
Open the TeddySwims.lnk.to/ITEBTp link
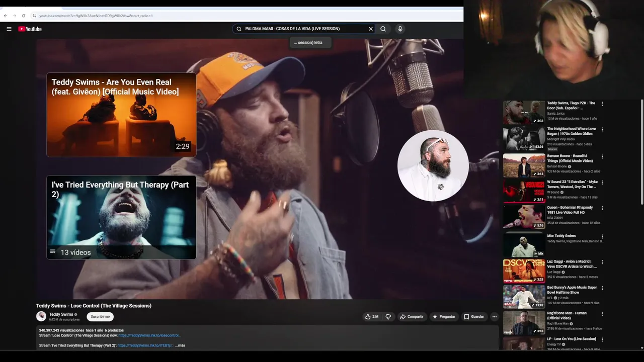(x=145, y=345)
